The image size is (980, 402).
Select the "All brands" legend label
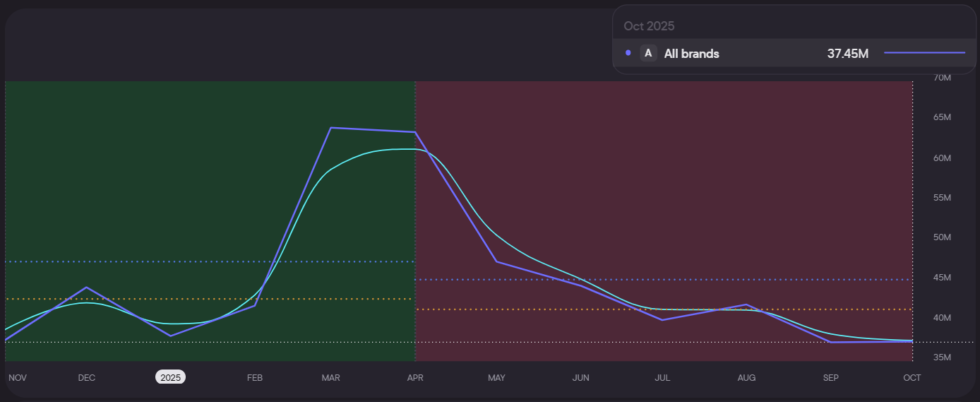[x=691, y=53]
